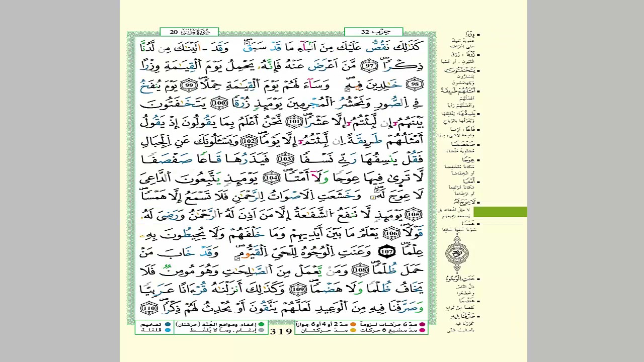Click the legend text مدّ 2 أو 4 أو 6 جوازاً
The image size is (644, 362).
coord(322,324)
